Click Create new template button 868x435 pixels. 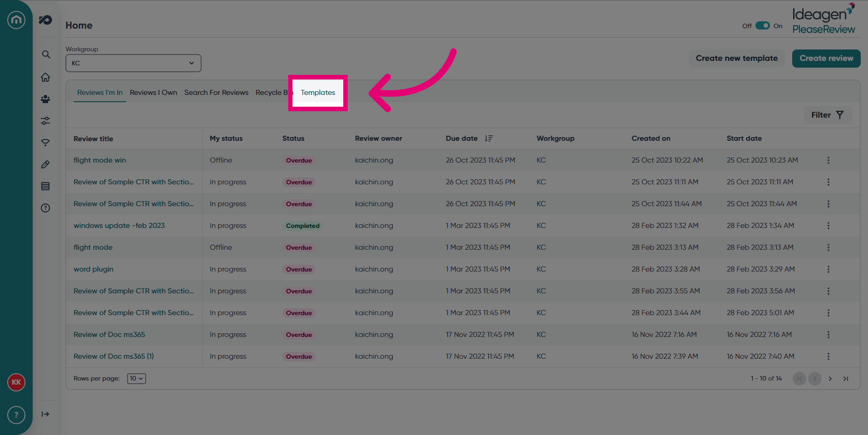(737, 59)
